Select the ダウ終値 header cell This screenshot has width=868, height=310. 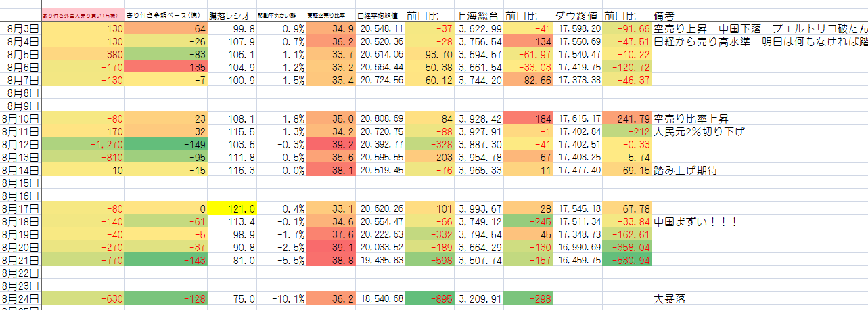(x=576, y=16)
